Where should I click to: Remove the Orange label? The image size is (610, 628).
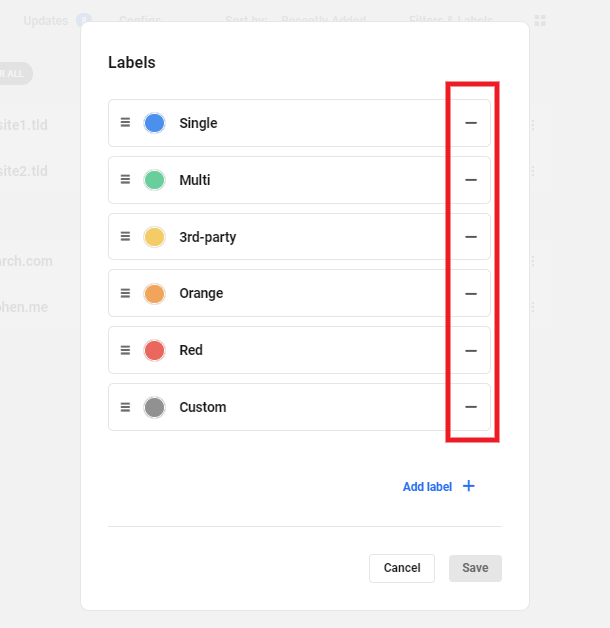(x=471, y=294)
